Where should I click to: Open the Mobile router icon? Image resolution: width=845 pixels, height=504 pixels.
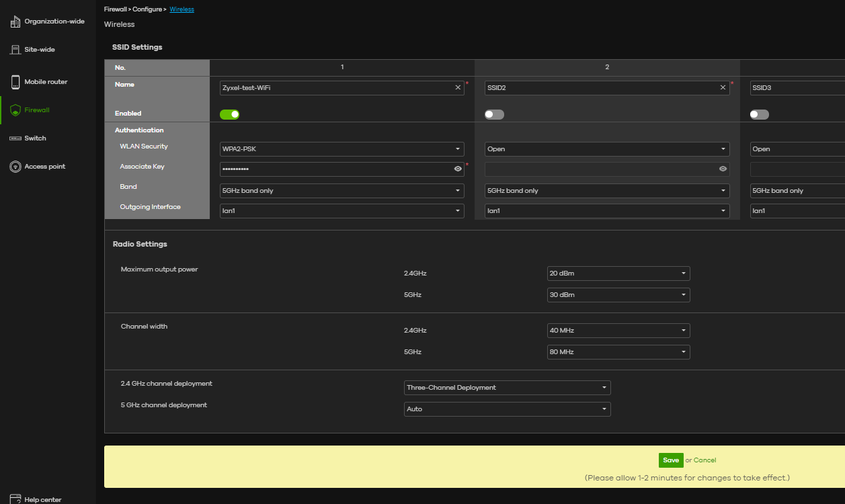15,82
